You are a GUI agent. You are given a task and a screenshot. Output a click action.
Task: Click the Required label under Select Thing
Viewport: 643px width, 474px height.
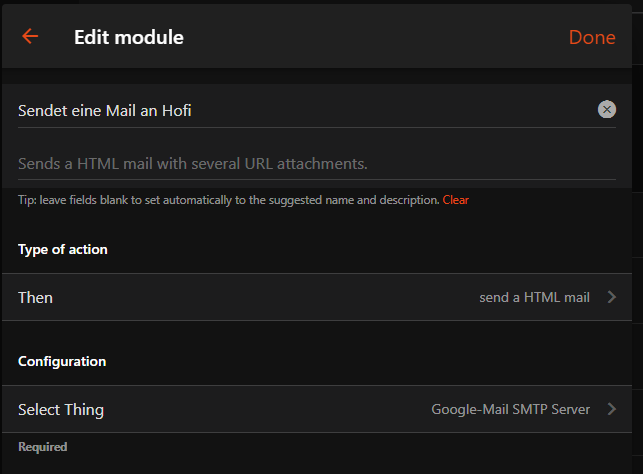pyautogui.click(x=42, y=447)
